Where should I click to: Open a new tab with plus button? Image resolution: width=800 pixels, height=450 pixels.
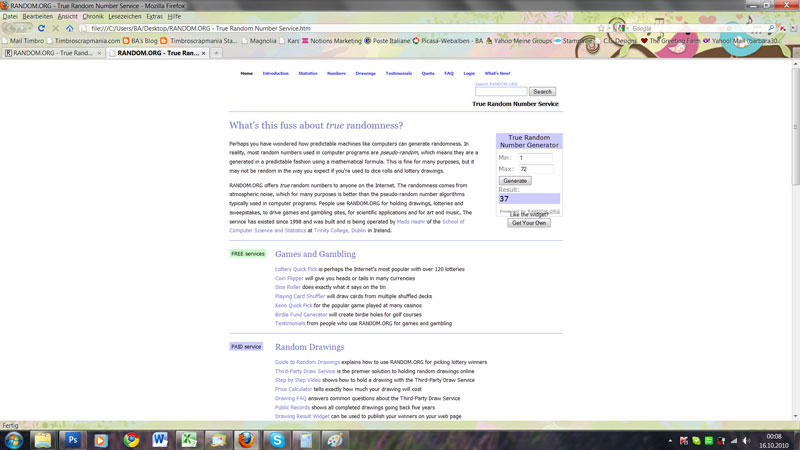coord(216,53)
